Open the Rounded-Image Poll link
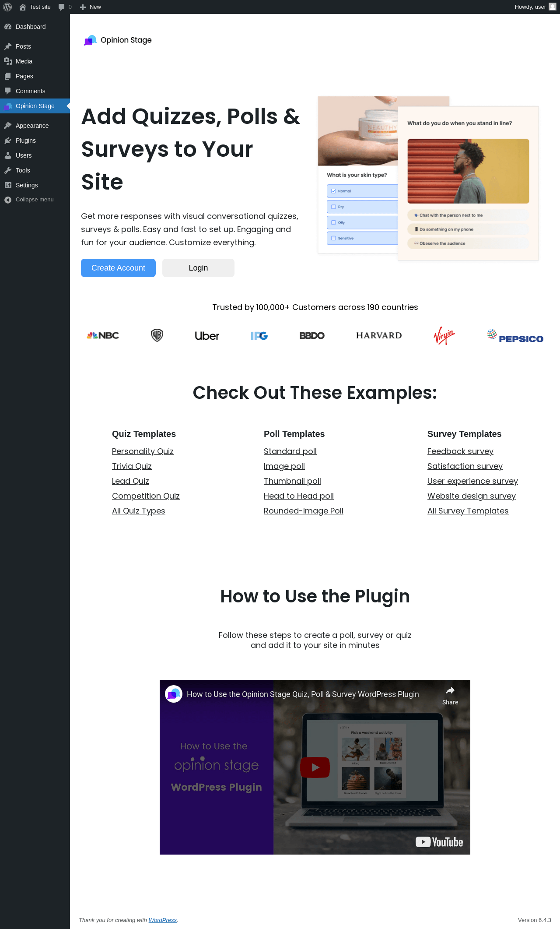This screenshot has height=929, width=560. click(x=304, y=511)
